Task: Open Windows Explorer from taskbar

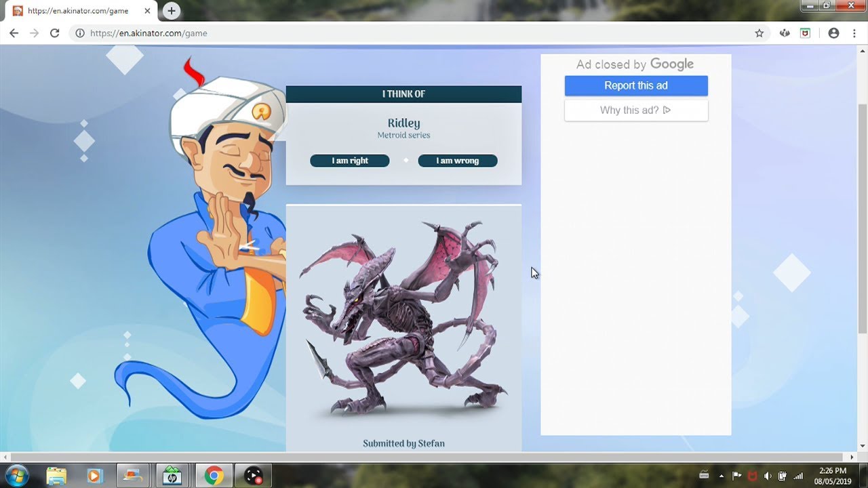Action: (x=56, y=476)
